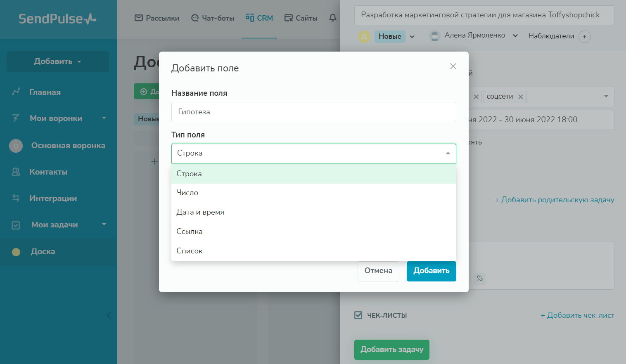Click the notification bell icon
Screen dimensions: 626x364
(x=333, y=18)
